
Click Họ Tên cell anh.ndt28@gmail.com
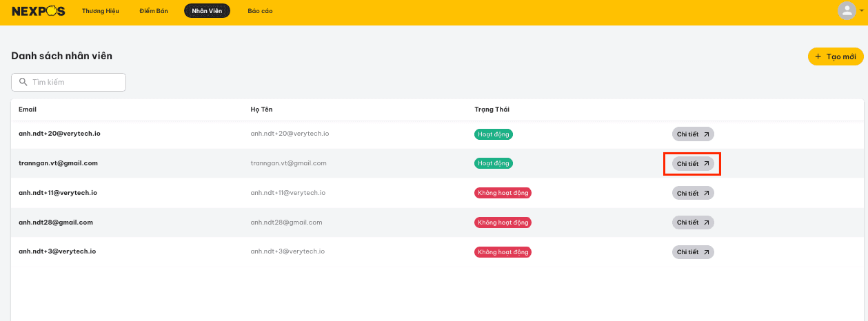point(286,222)
